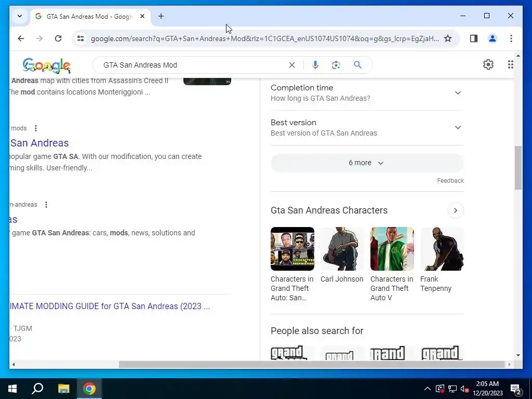Close the GTA San Andreas Mod tab
Screen dimensions: 532x399
click(142, 16)
